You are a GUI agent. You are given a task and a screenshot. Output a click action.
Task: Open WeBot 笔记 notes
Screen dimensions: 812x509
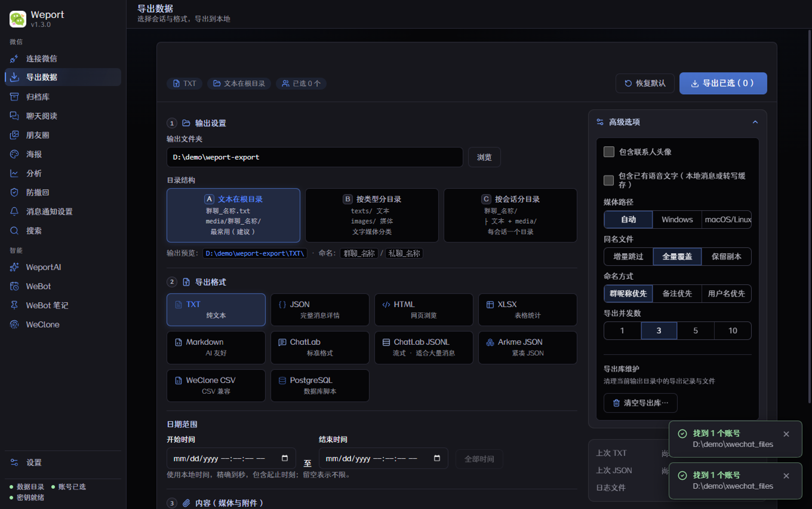point(63,305)
